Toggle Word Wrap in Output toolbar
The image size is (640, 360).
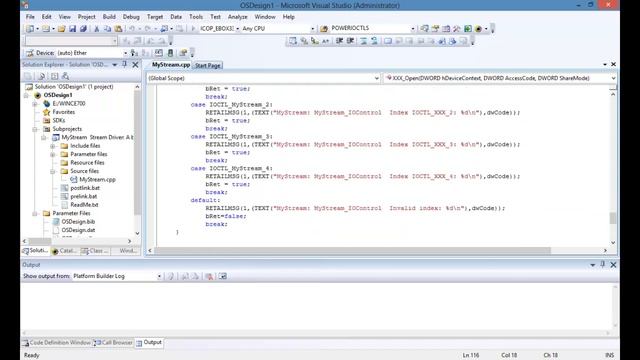tap(222, 276)
